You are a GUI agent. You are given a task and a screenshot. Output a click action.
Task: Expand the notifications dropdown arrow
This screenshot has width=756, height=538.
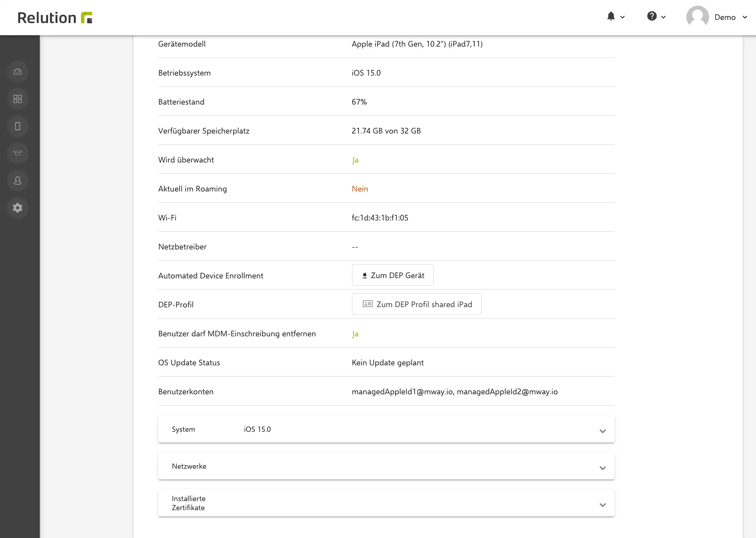[x=622, y=17]
